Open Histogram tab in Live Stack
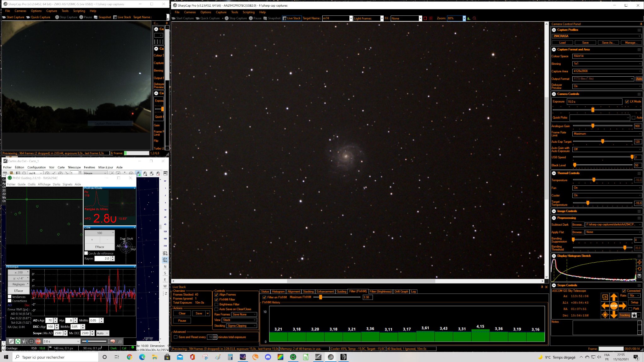Viewport: 644px width, 362px height. 278,292
